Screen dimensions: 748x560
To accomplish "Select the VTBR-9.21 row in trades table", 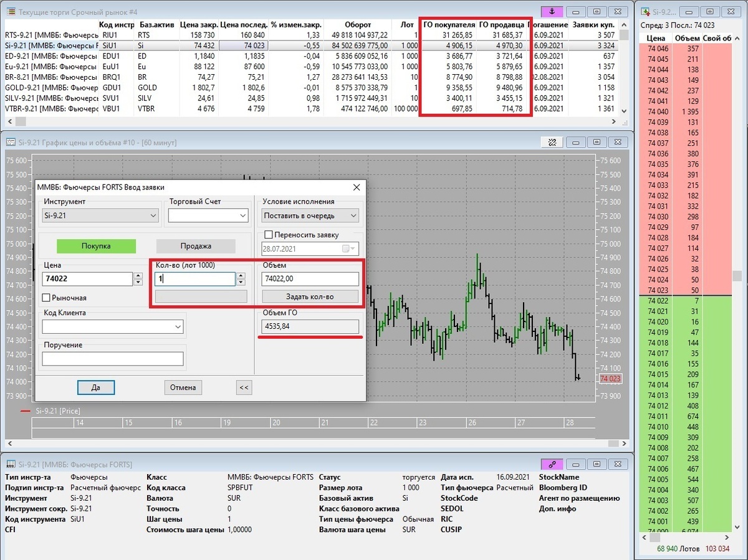I will (x=310, y=109).
